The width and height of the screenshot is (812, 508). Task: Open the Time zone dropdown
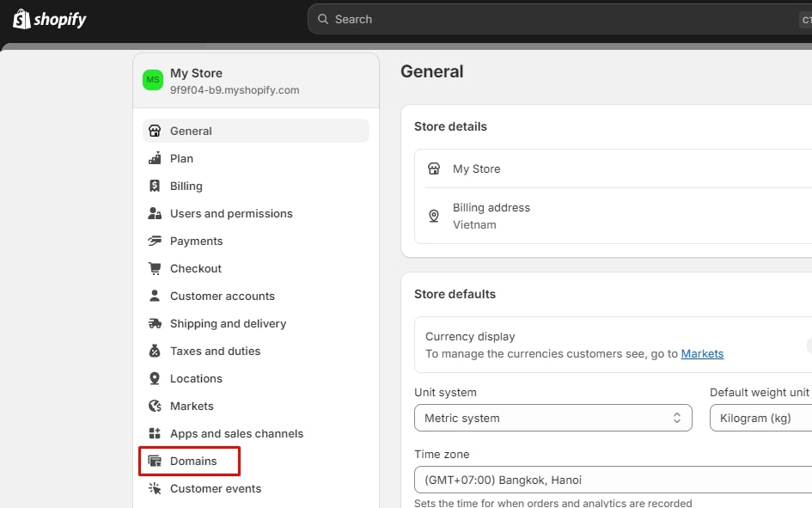[614, 480]
